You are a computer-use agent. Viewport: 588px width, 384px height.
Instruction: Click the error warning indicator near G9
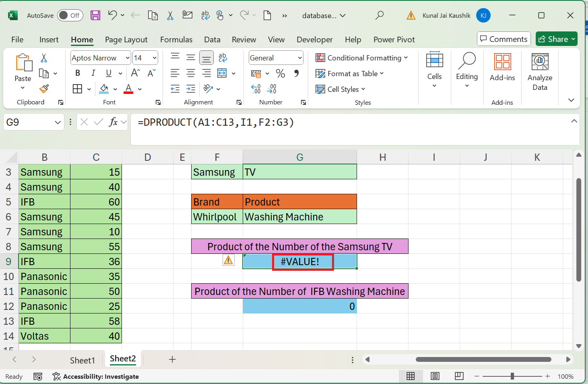(228, 260)
